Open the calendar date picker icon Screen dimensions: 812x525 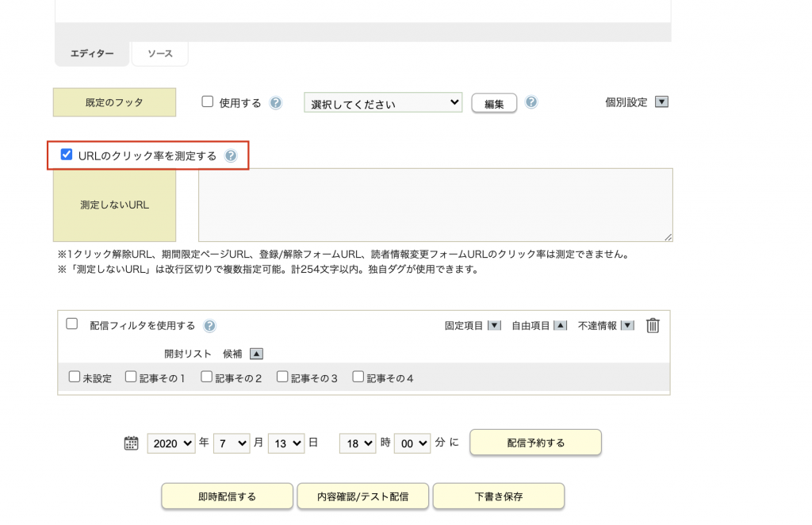132,443
